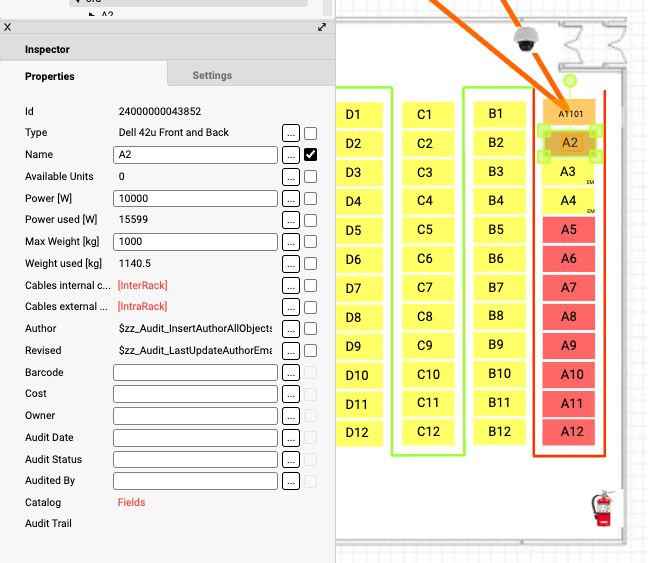Enable the Type property checkbox
648x563 pixels.
(311, 133)
